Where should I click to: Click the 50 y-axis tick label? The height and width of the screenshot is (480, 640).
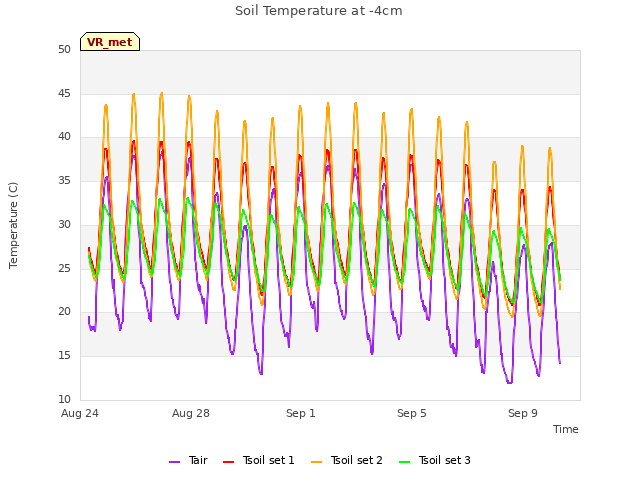click(64, 50)
